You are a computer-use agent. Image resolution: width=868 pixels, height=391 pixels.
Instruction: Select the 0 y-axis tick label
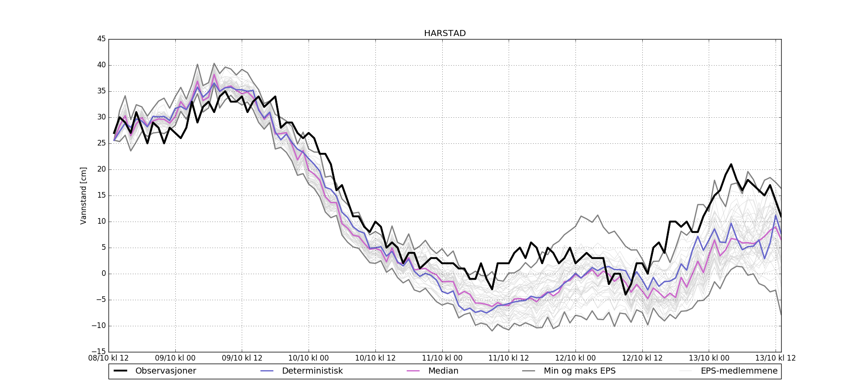(103, 274)
